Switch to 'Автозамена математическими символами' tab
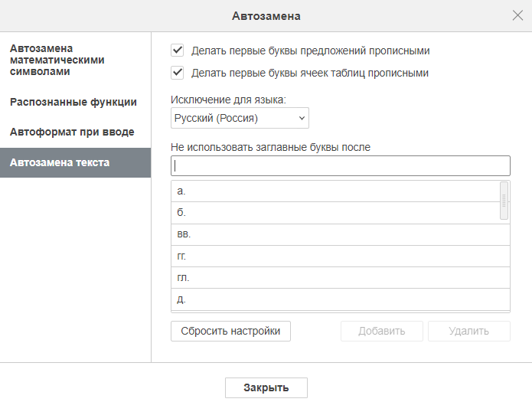The width and height of the screenshot is (532, 402). (x=57, y=60)
